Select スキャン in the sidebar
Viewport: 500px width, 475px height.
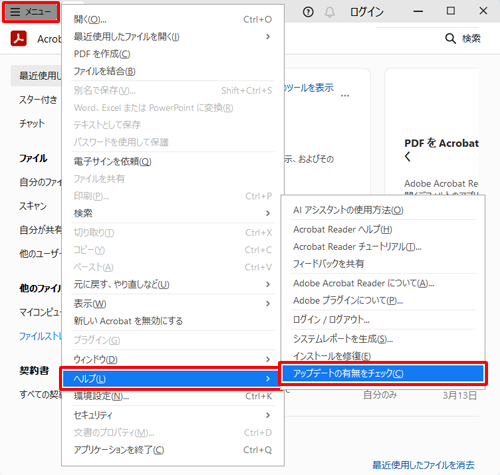click(x=33, y=206)
